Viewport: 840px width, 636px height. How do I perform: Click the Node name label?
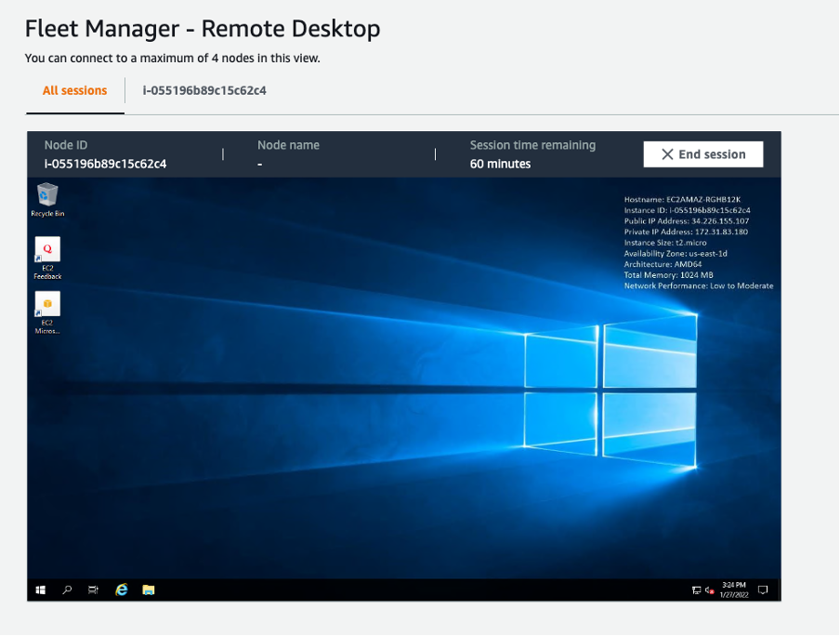pos(288,145)
